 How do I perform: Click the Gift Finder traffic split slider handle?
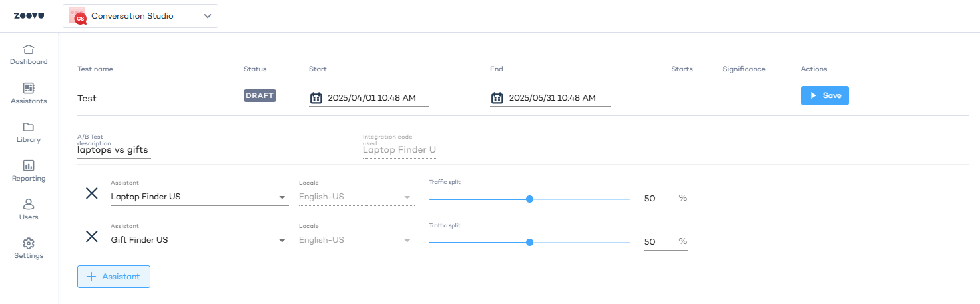pyautogui.click(x=529, y=242)
